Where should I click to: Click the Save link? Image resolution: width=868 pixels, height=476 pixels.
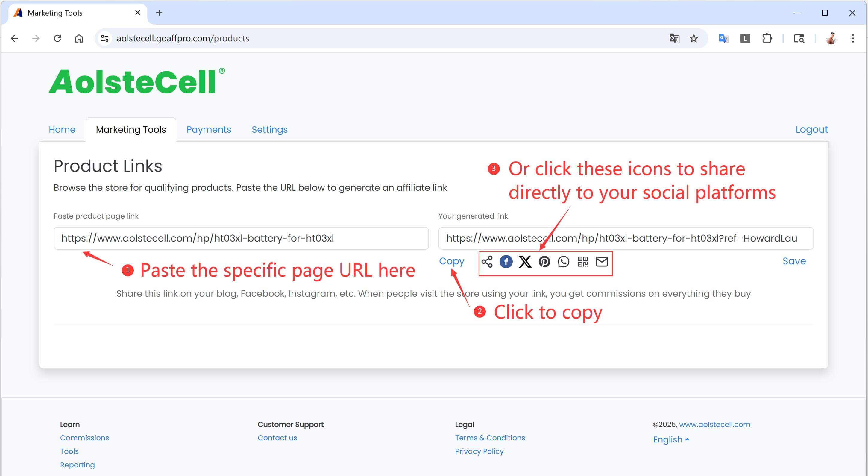pyautogui.click(x=794, y=261)
